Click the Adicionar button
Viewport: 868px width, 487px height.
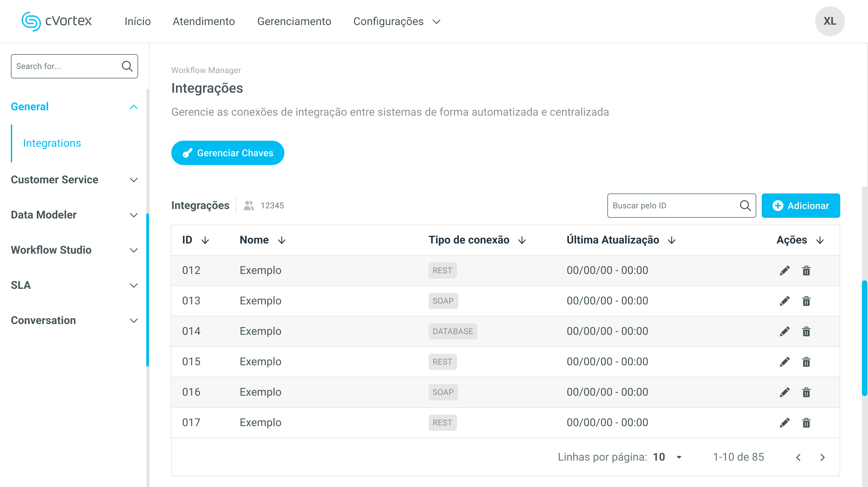pos(801,206)
